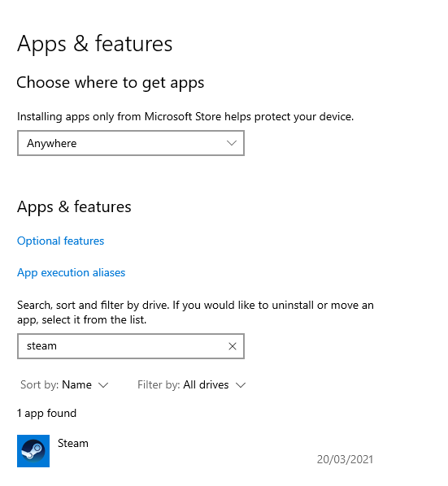This screenshot has height=486, width=448.
Task: Clear the steam search text with X
Action: coord(233,346)
